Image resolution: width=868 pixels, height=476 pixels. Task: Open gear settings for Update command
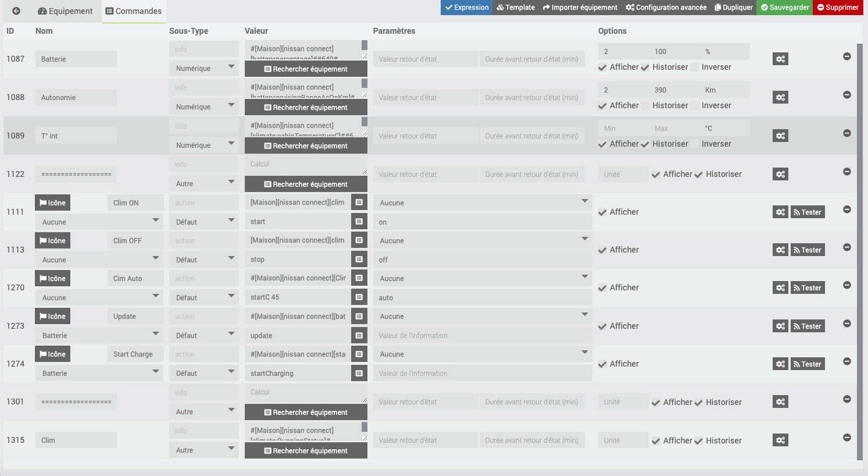pyautogui.click(x=780, y=326)
